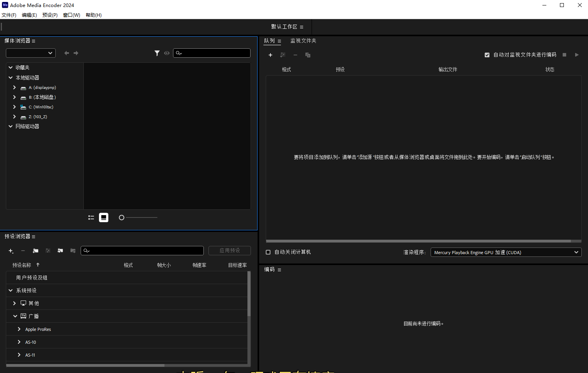
Task: Click the 格式 column header in preset browser
Action: [x=128, y=265]
